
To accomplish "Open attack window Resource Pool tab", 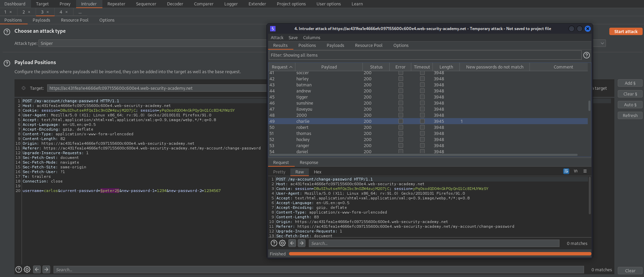I will [368, 45].
